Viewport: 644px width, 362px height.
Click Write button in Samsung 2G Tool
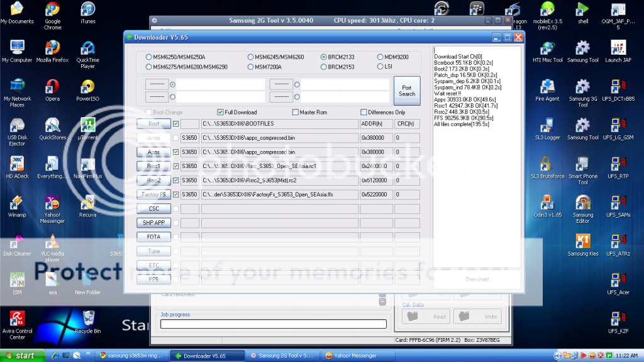pos(478,316)
